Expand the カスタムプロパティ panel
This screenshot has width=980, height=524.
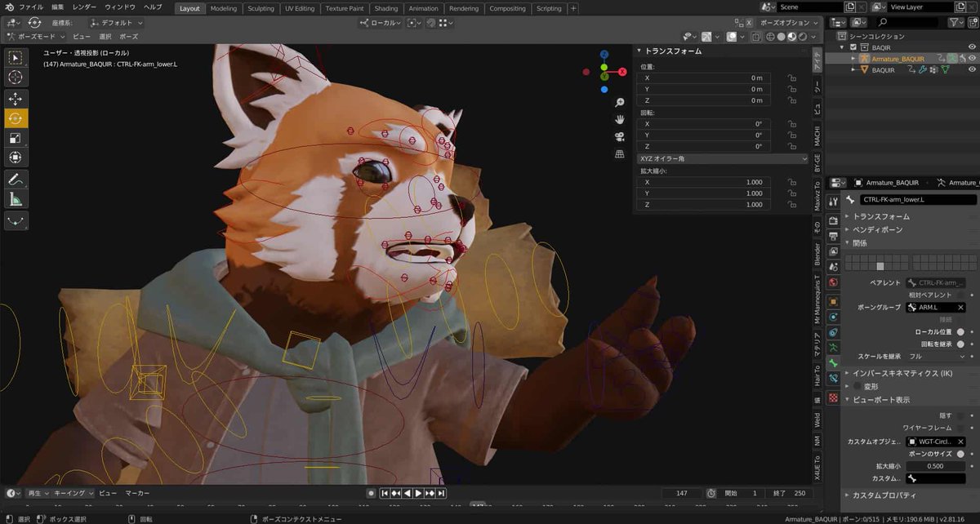pos(884,495)
